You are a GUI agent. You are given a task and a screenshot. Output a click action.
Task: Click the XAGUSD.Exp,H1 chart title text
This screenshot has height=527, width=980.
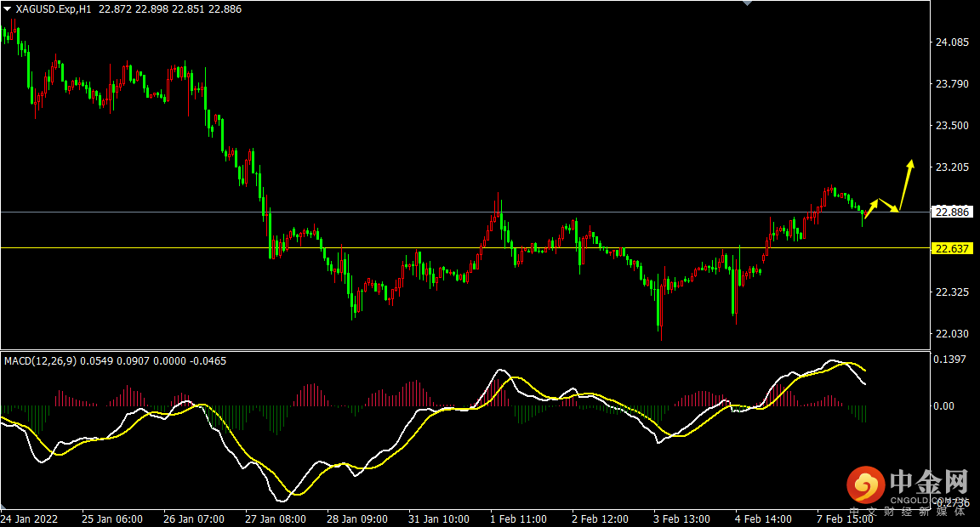(53, 9)
